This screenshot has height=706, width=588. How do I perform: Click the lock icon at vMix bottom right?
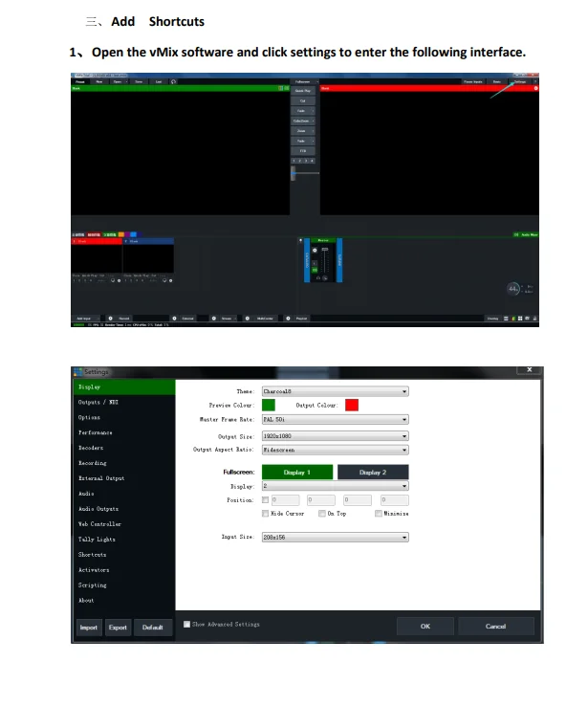point(534,319)
